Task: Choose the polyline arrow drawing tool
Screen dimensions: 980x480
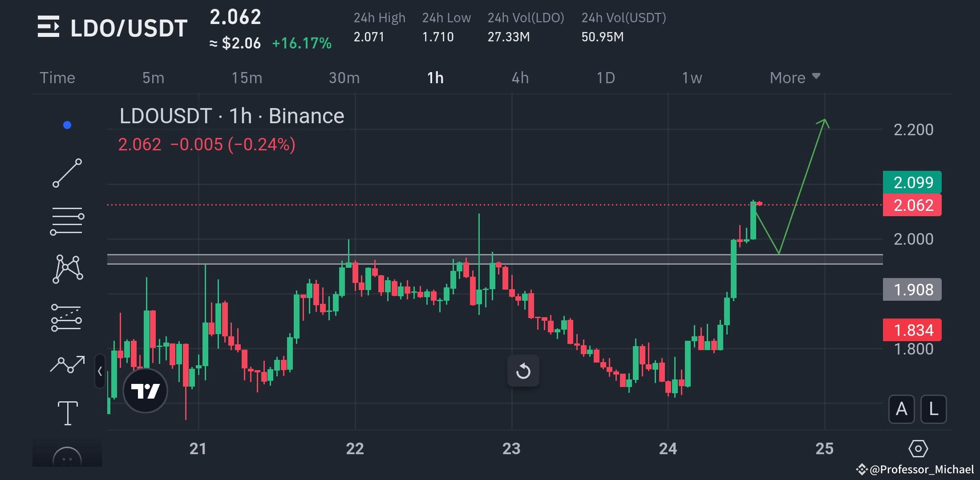Action: (x=68, y=364)
